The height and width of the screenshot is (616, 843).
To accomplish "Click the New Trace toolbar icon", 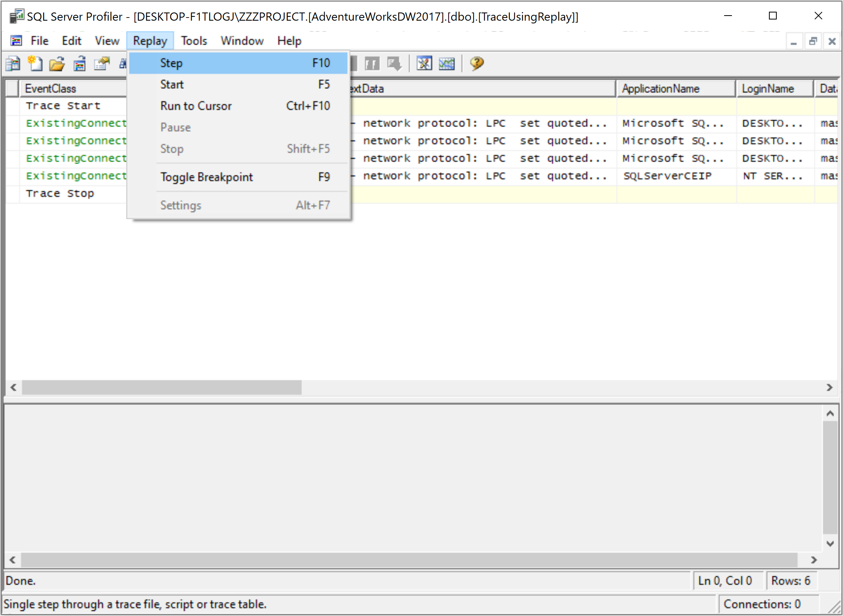I will [x=13, y=63].
